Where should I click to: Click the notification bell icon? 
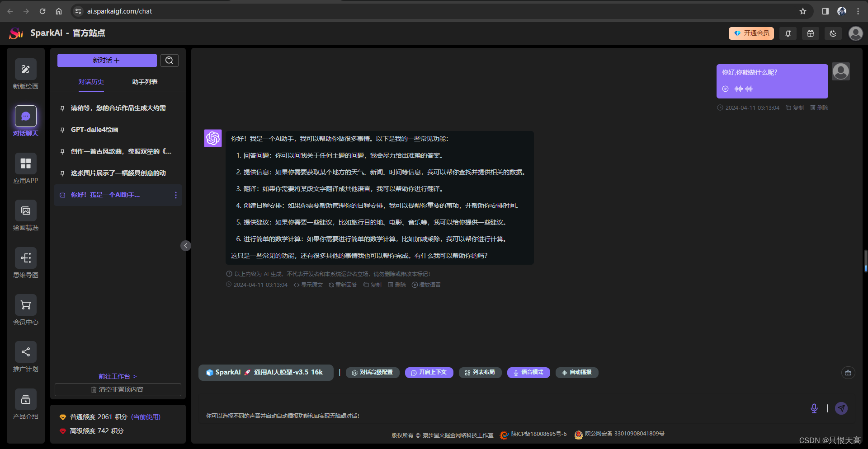788,33
